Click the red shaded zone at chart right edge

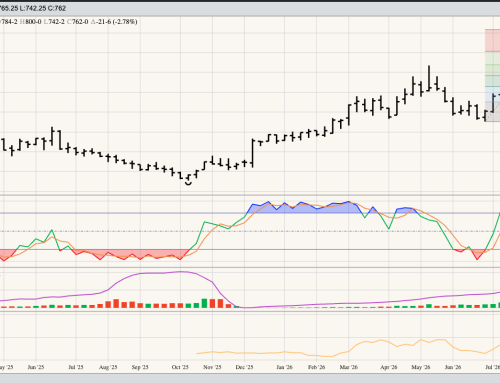click(x=492, y=40)
